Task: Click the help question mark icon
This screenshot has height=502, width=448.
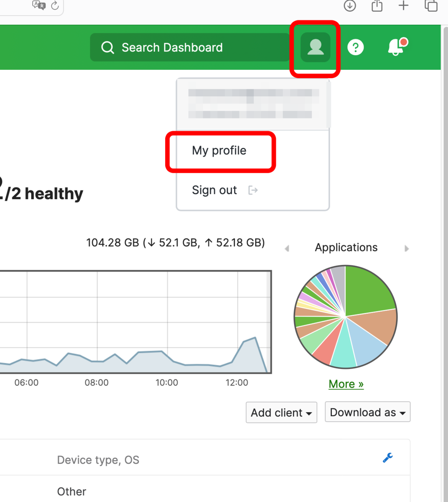Action: 356,47
